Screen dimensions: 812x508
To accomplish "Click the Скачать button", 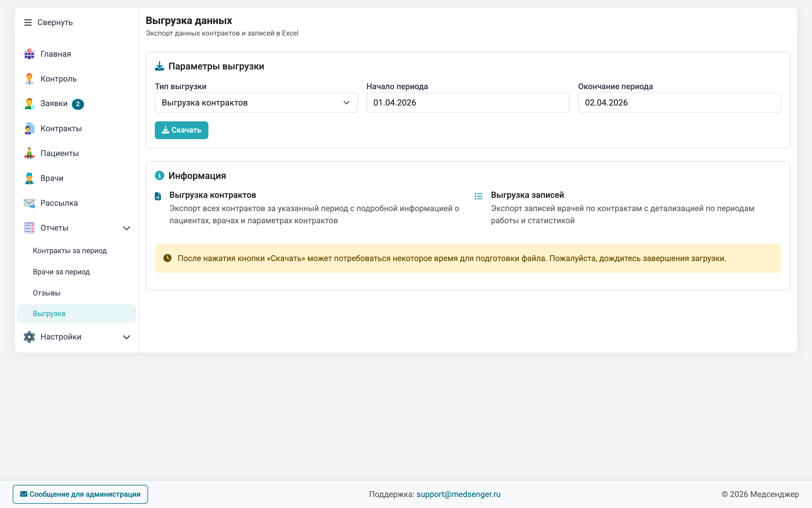I will [x=181, y=130].
